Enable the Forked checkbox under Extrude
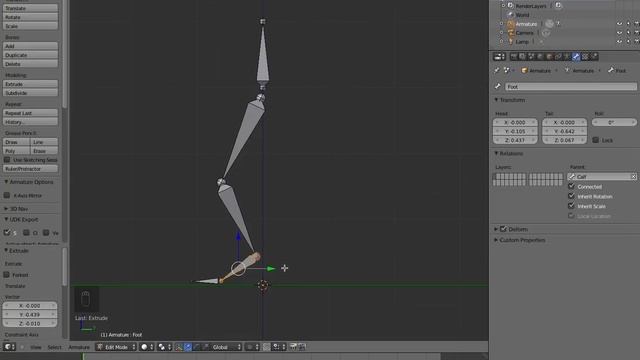This screenshot has height=360, width=640. point(7,275)
